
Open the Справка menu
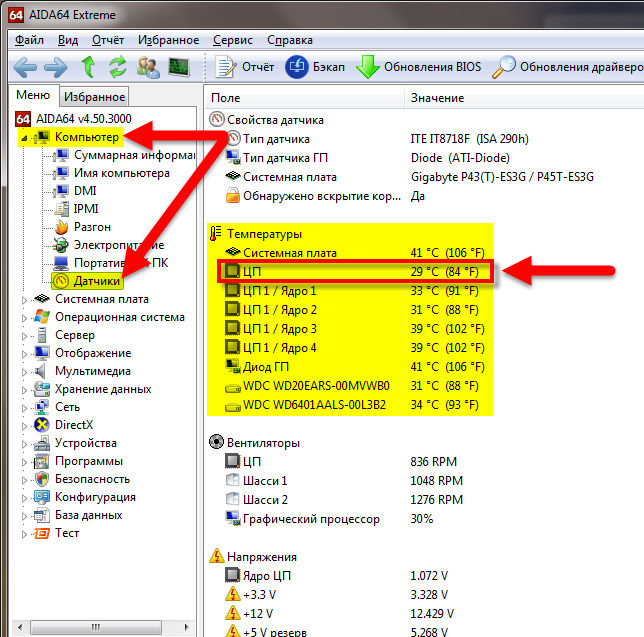tap(290, 40)
